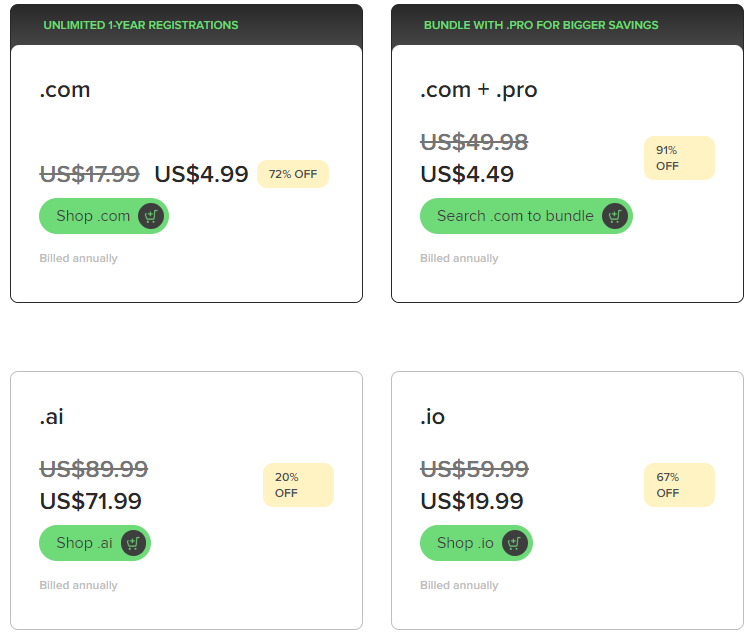The image size is (751, 640).
Task: Click the Shop .com button text
Action: coord(93,216)
